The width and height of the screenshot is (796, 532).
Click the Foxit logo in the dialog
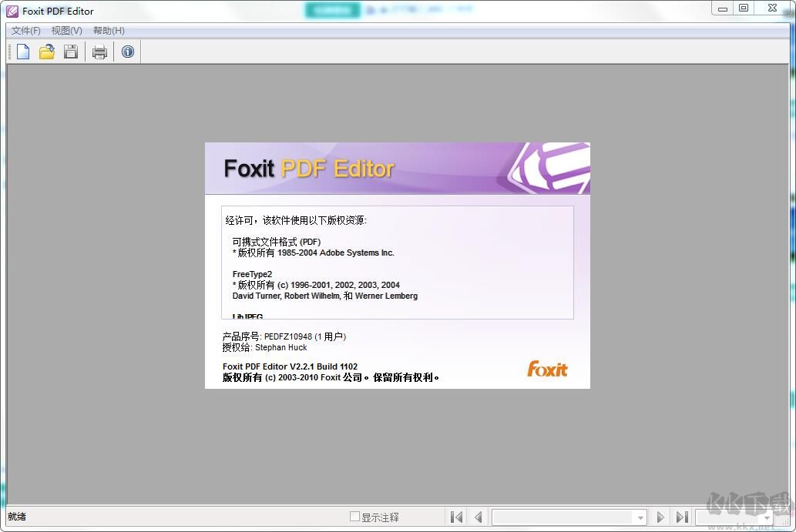(x=547, y=370)
